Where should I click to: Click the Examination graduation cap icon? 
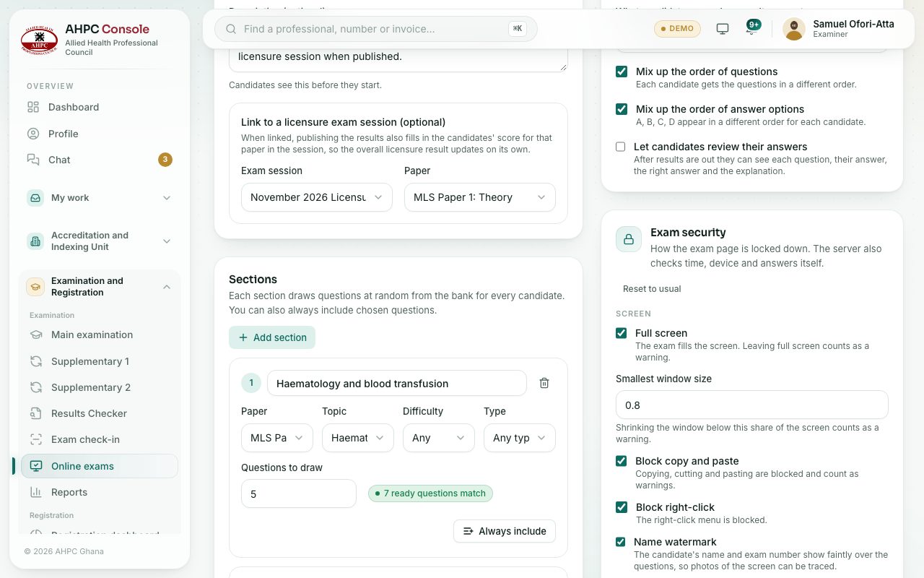35,287
